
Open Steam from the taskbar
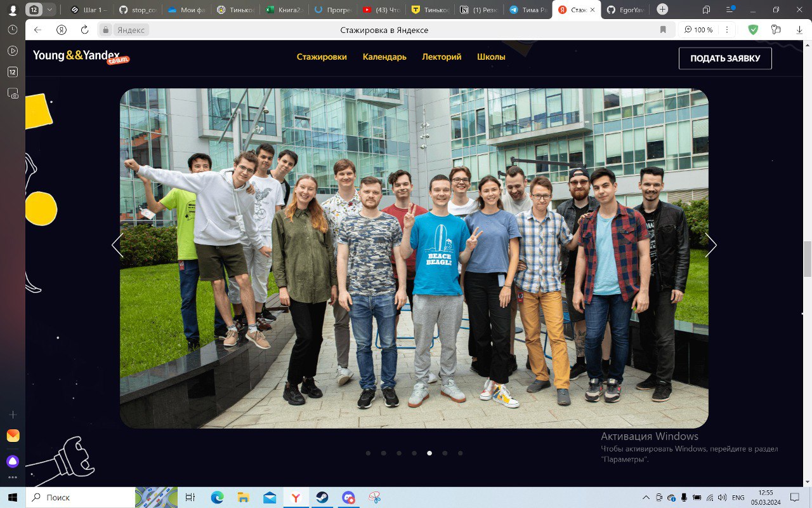pos(322,497)
